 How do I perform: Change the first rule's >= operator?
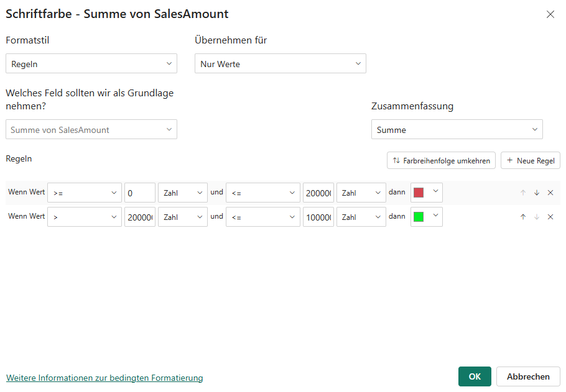[x=84, y=193]
